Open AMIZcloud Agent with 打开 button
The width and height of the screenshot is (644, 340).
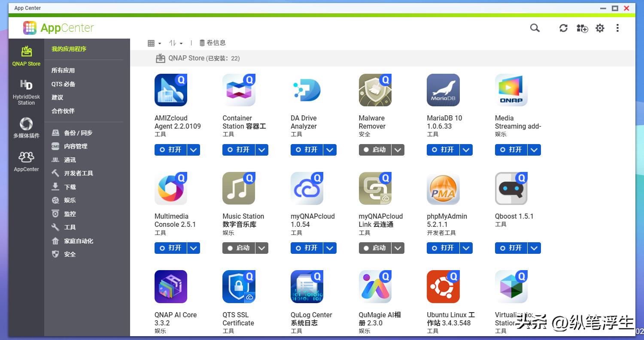point(171,150)
